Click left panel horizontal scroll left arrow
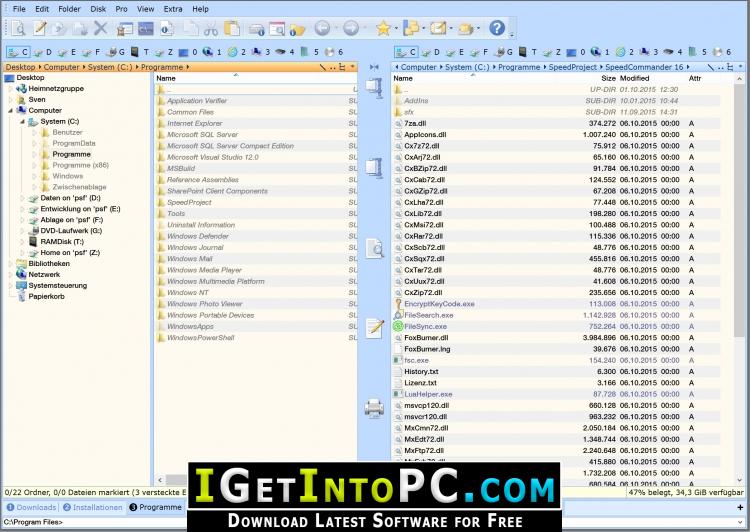This screenshot has height=532, width=750. pyautogui.click(x=160, y=479)
